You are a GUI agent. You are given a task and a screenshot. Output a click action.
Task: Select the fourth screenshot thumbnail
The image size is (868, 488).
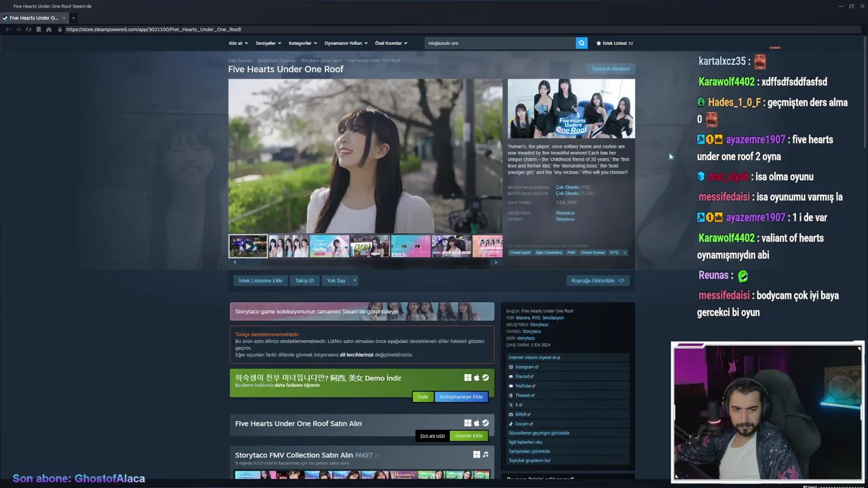(x=370, y=246)
